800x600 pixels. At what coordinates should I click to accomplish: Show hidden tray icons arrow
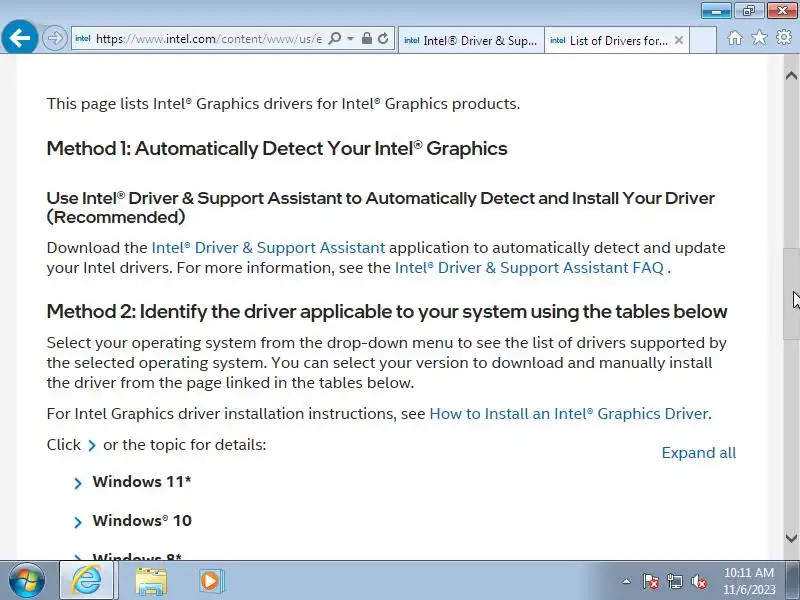click(626, 581)
